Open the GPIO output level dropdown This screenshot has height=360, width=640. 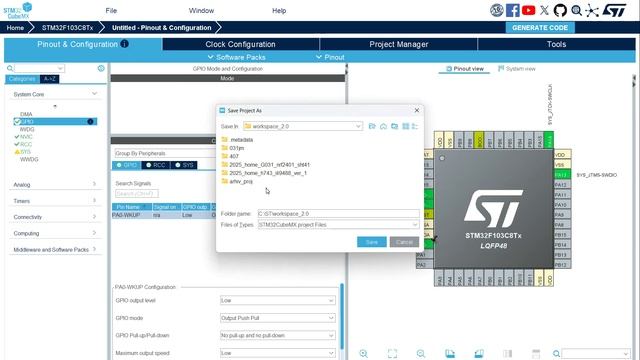click(x=278, y=300)
